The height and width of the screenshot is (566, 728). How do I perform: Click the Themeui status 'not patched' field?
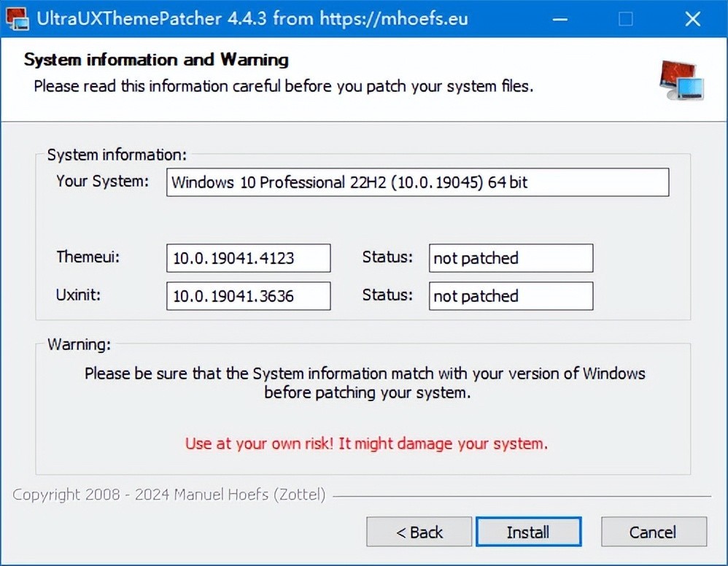(511, 258)
